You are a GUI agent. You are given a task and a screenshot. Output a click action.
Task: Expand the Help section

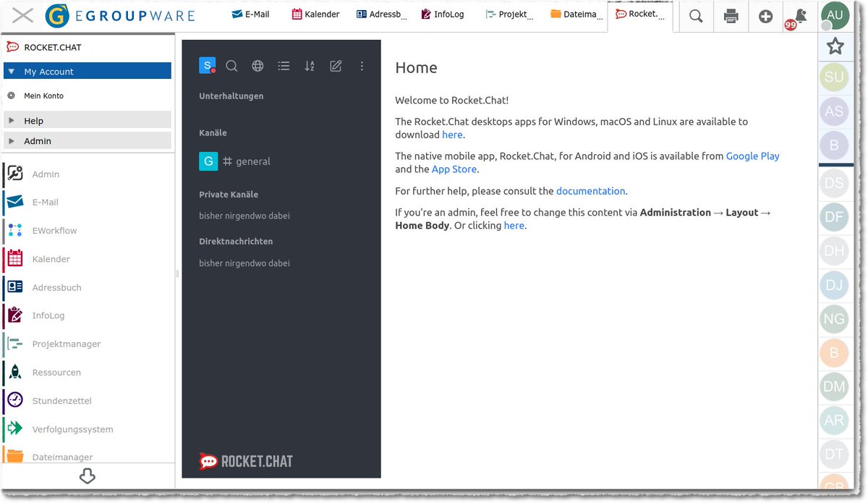coord(88,120)
